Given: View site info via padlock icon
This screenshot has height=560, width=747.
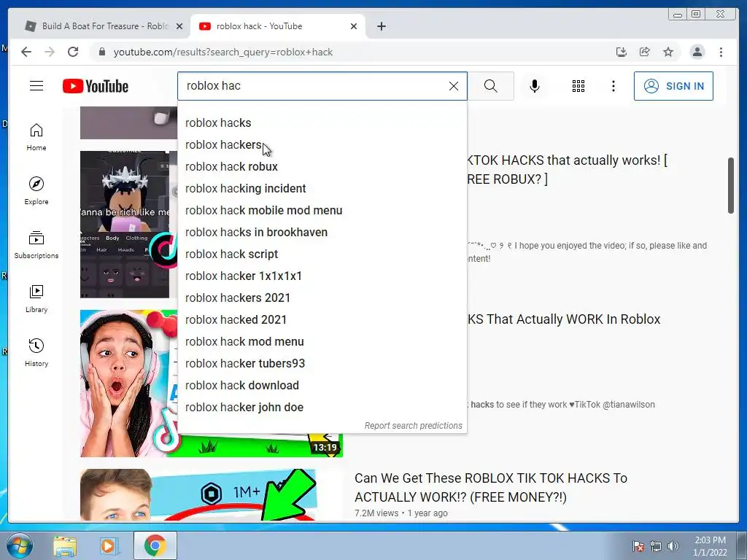Looking at the screenshot, I should 101,52.
